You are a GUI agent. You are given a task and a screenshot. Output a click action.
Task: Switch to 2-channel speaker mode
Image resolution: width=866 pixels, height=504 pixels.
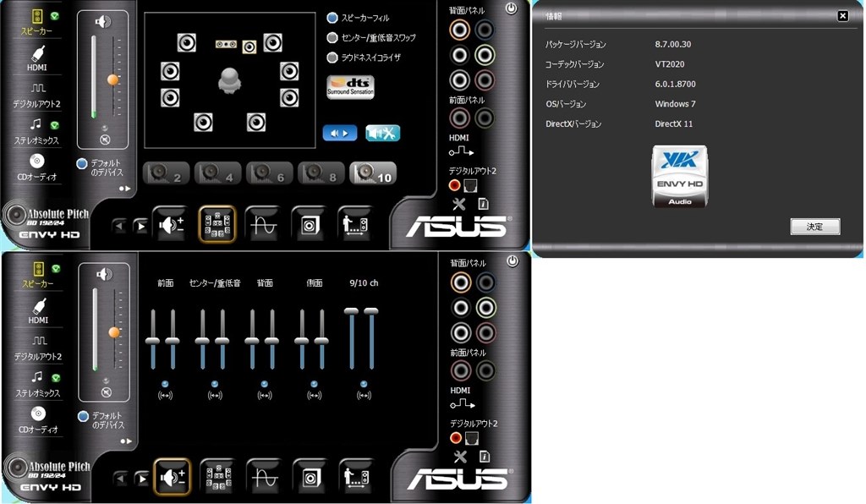point(167,173)
